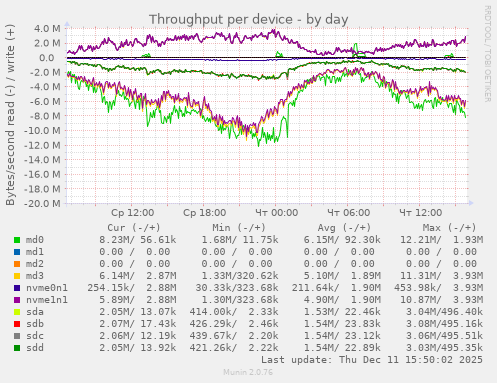The image size is (497, 383).
Task: Select the md0 legend label
Action: click(x=35, y=240)
